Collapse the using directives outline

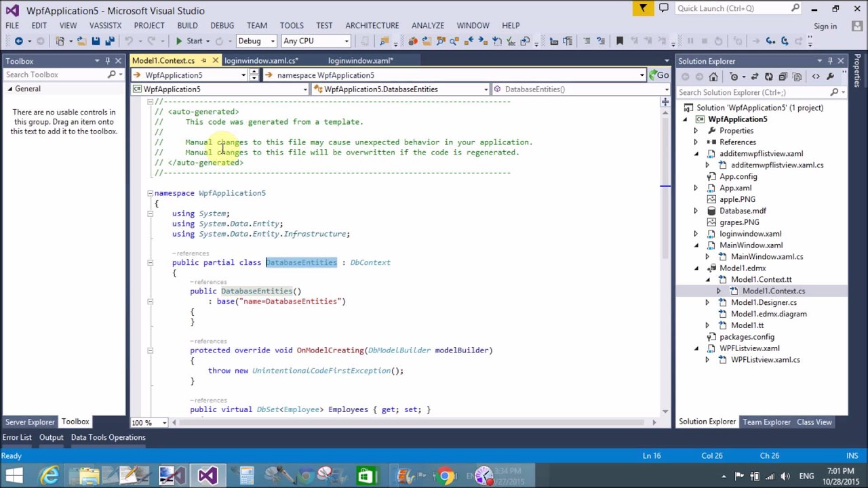coord(150,213)
